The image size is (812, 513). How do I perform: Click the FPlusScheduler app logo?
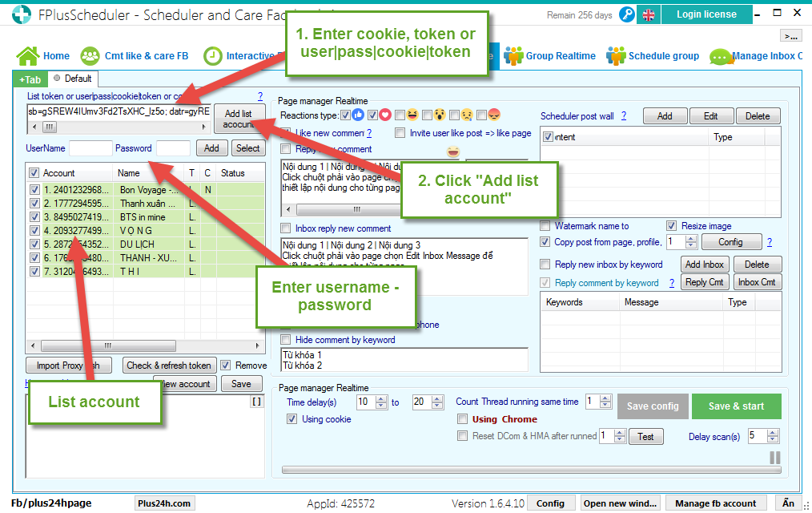(22, 14)
